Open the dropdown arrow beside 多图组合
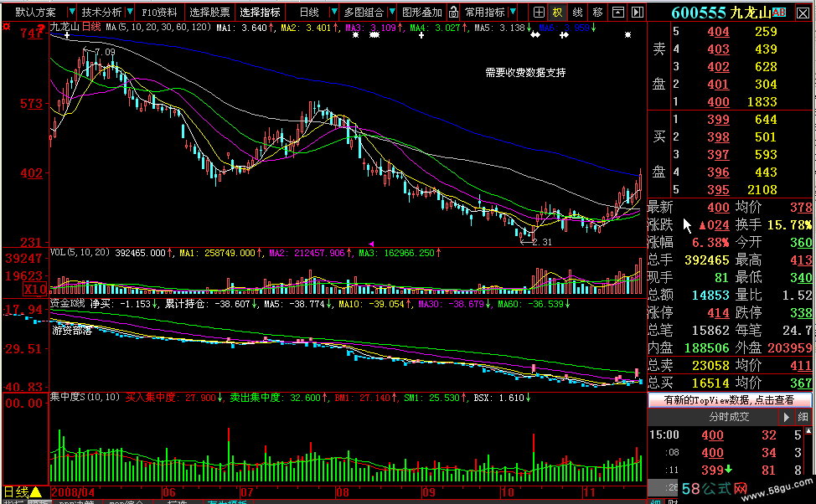Image resolution: width=816 pixels, height=504 pixels. click(391, 12)
